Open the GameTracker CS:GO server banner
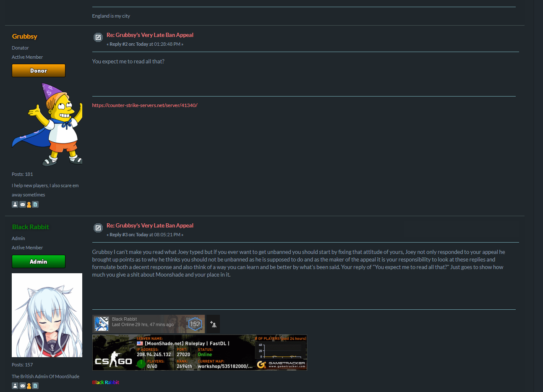Viewport: 543px width, 392px height. (x=199, y=353)
